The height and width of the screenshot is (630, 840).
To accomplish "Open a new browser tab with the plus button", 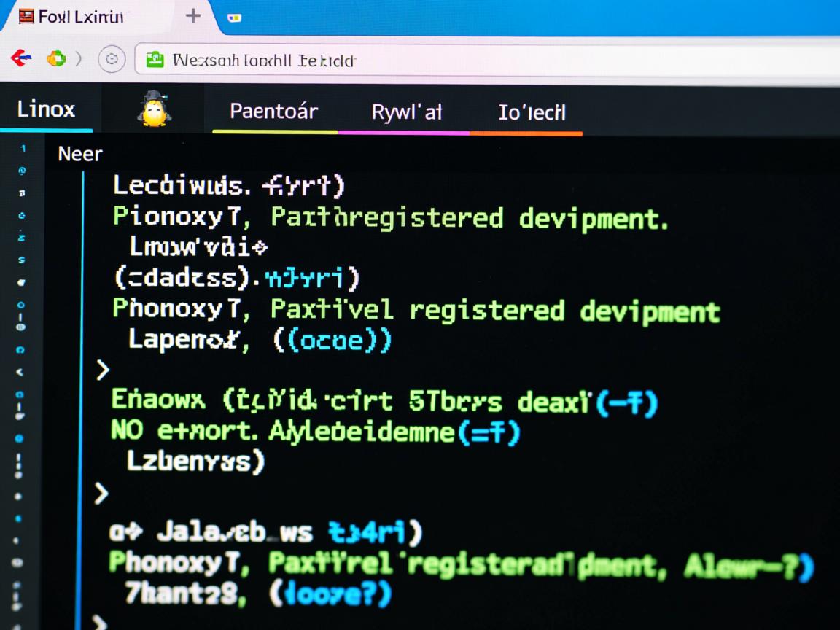I will 193,16.
